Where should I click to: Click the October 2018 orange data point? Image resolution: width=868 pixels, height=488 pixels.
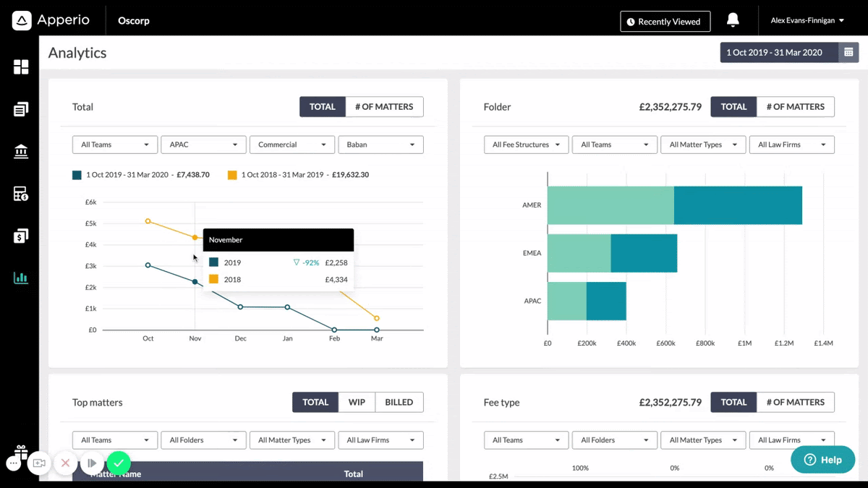(x=148, y=221)
